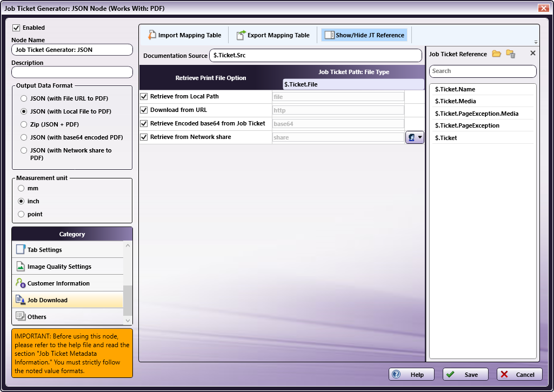Click the 'http' type field

coord(338,110)
